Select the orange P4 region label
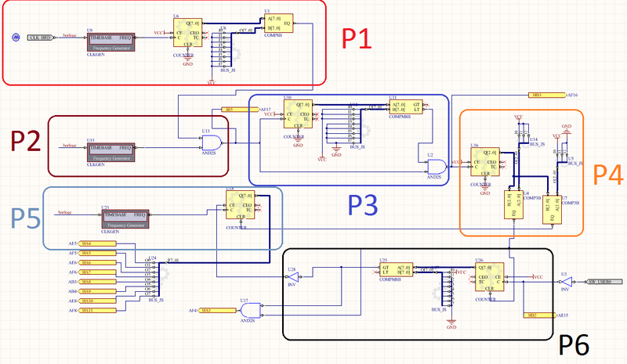The height and width of the screenshot is (364, 627). click(606, 175)
